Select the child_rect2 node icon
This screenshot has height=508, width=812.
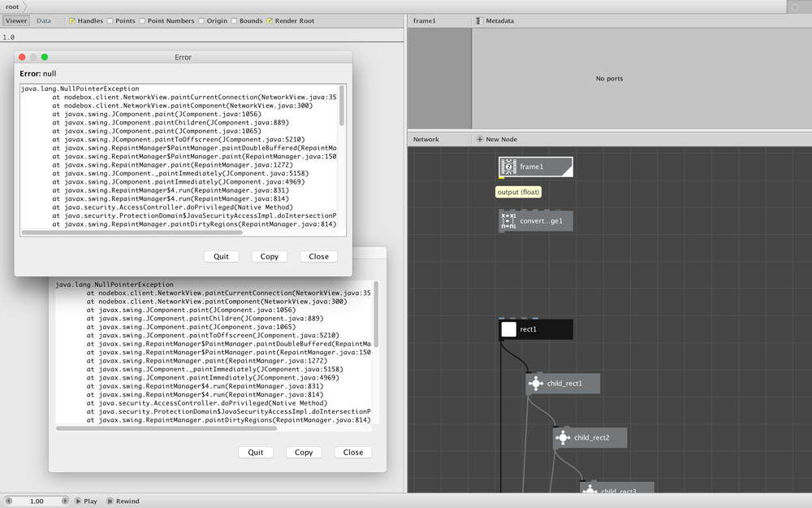(x=563, y=437)
